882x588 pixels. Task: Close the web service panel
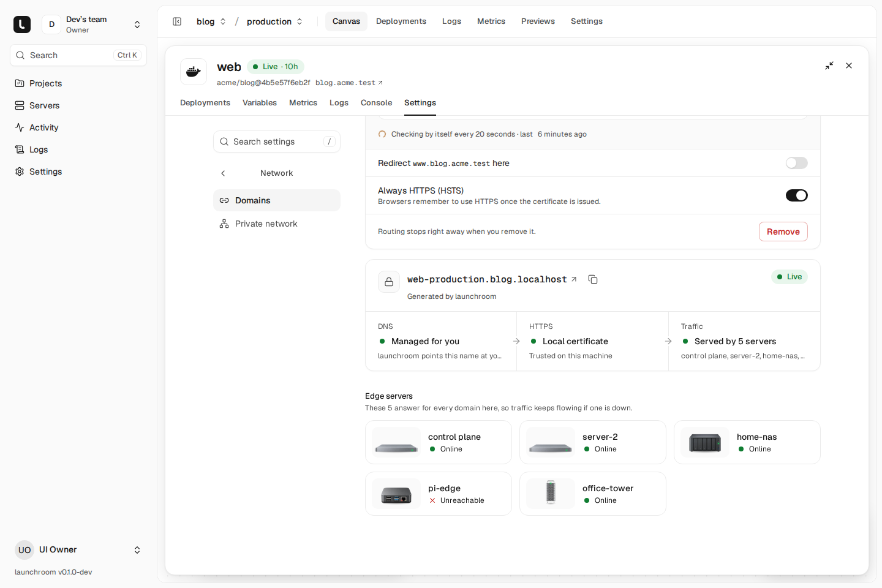coord(849,66)
